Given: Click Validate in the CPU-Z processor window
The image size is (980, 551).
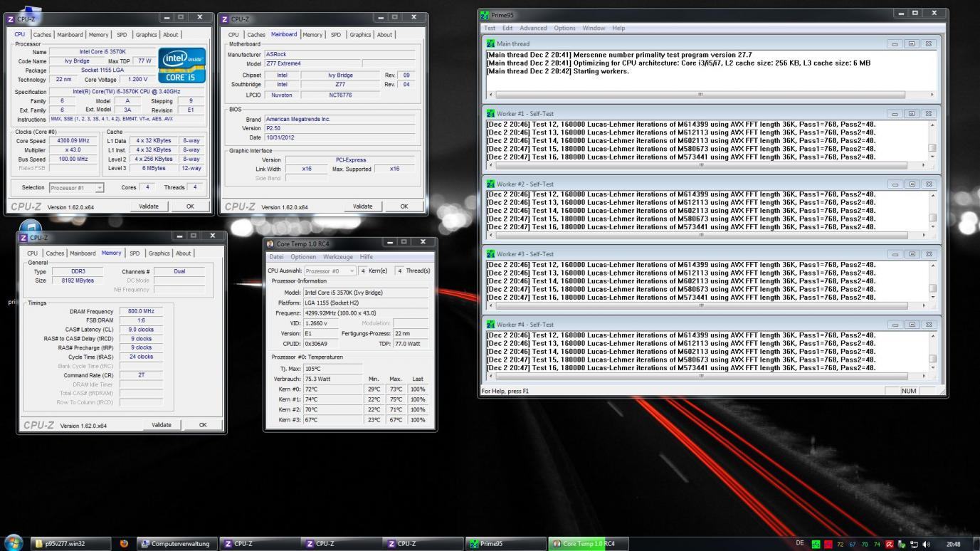Looking at the screenshot, I should 149,206.
